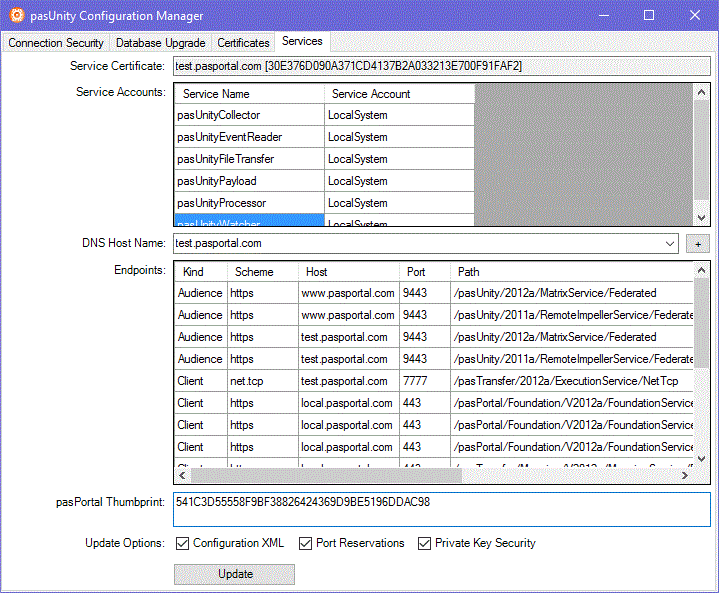Sort by the Service Name column header
Screen dimensions: 719x593
(249, 94)
